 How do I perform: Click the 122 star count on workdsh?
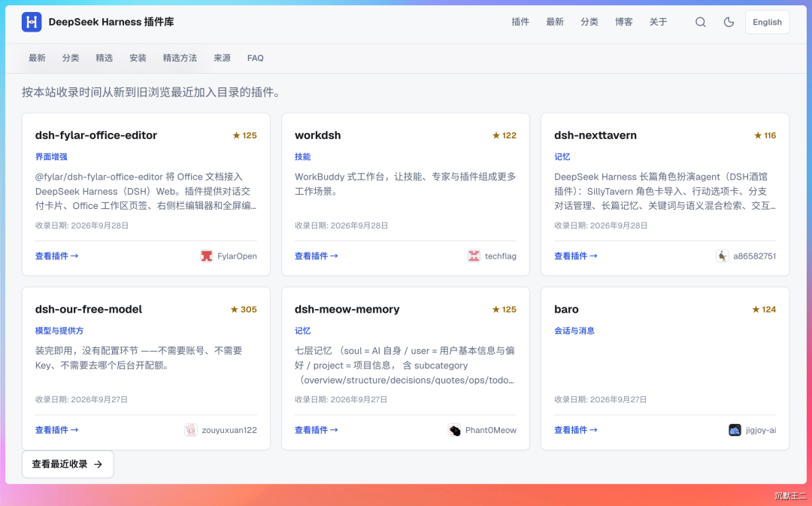pos(504,135)
